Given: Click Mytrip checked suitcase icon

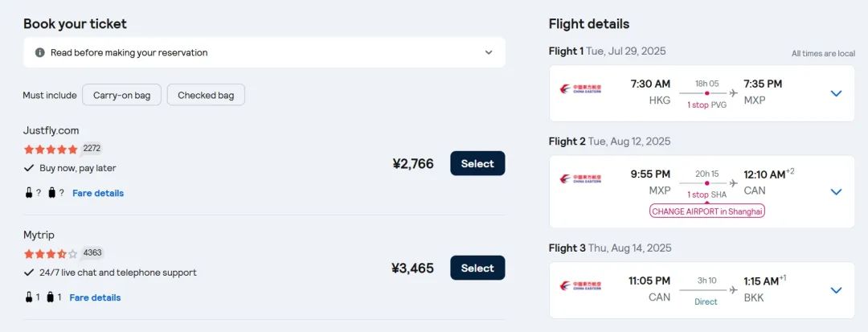Looking at the screenshot, I should (51, 297).
